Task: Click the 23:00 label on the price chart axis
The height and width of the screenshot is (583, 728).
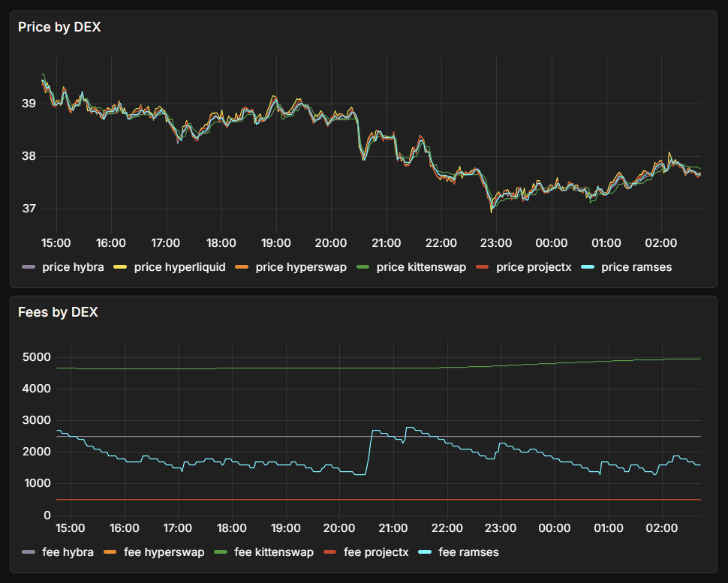Action: [496, 242]
